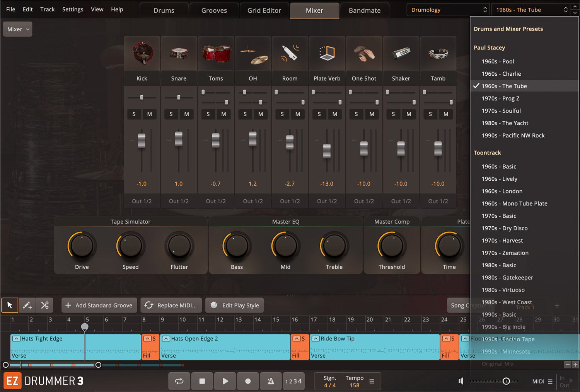Select the pencil draw tool

(x=27, y=305)
